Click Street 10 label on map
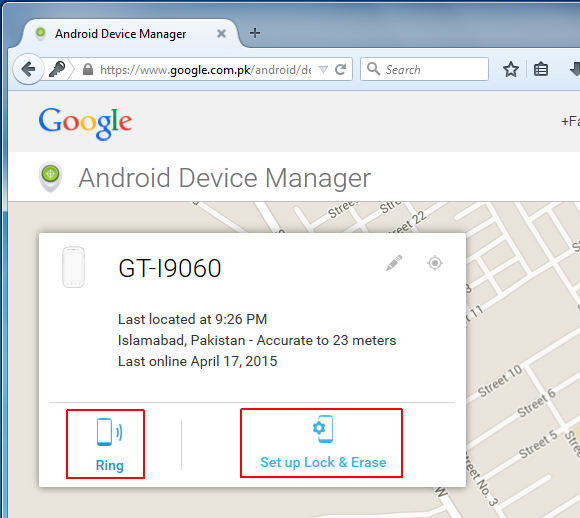Screen dimensions: 580x518 500,380
